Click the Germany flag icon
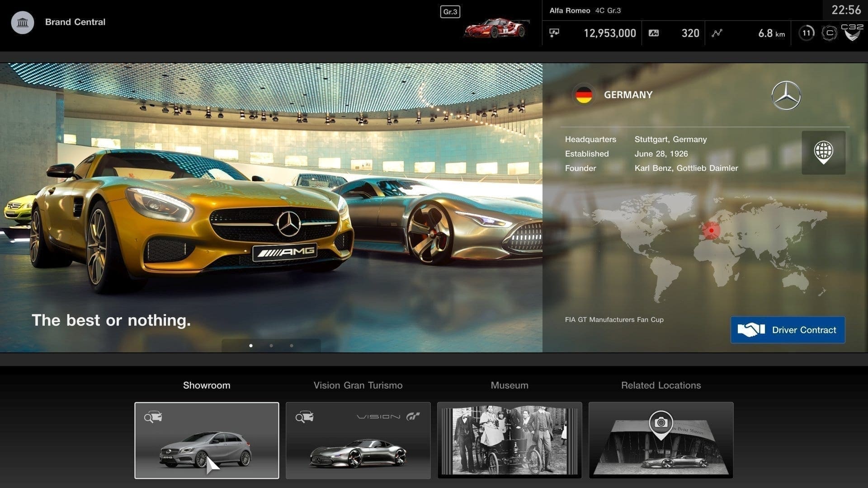 (x=583, y=95)
